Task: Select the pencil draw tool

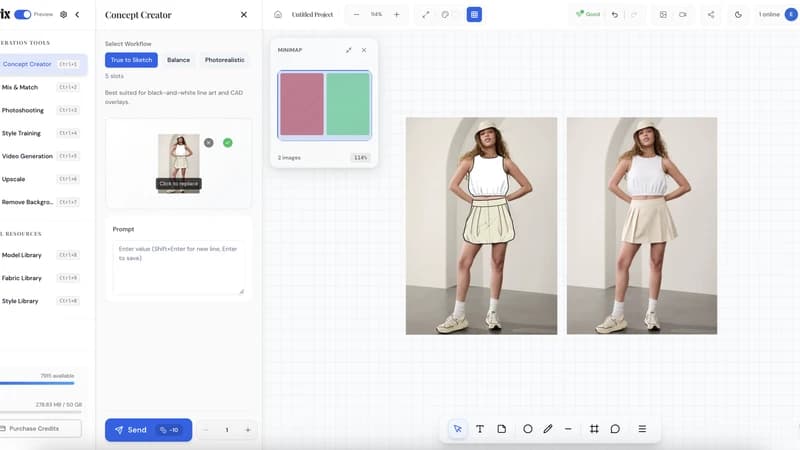Action: click(548, 429)
